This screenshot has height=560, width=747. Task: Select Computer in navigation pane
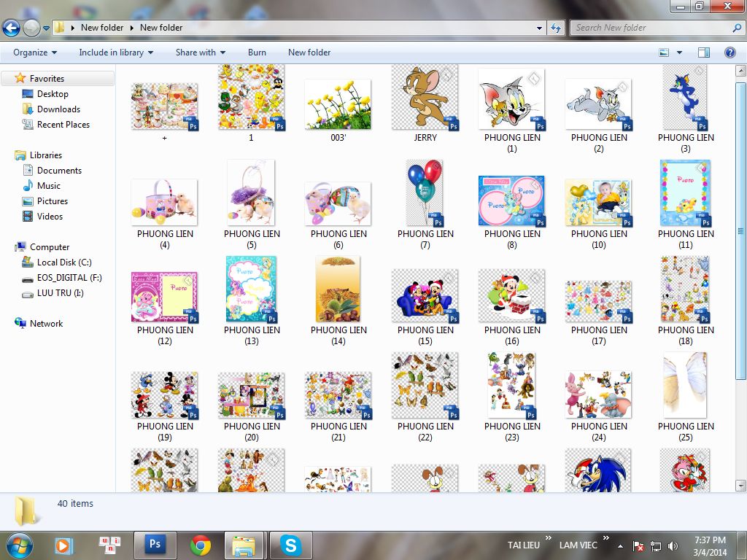point(49,247)
